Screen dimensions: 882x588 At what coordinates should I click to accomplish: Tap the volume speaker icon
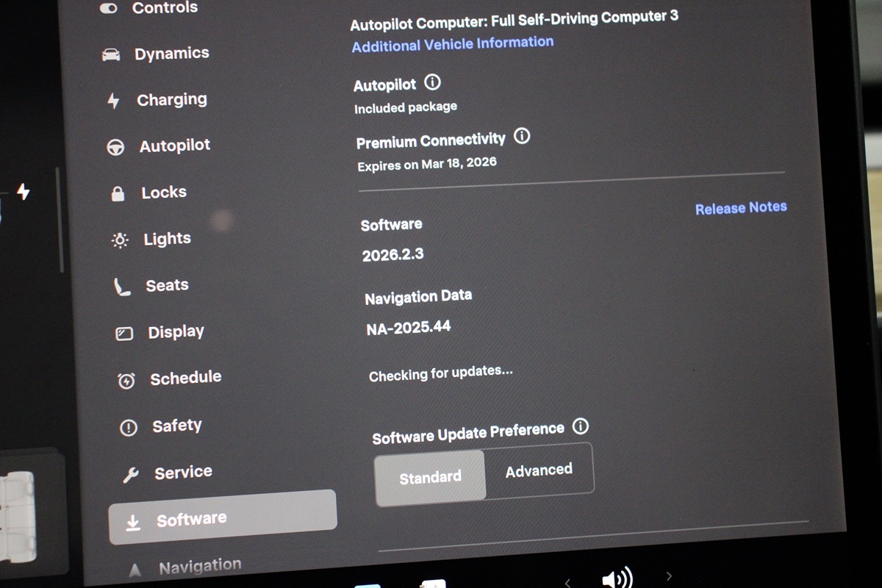point(616,579)
